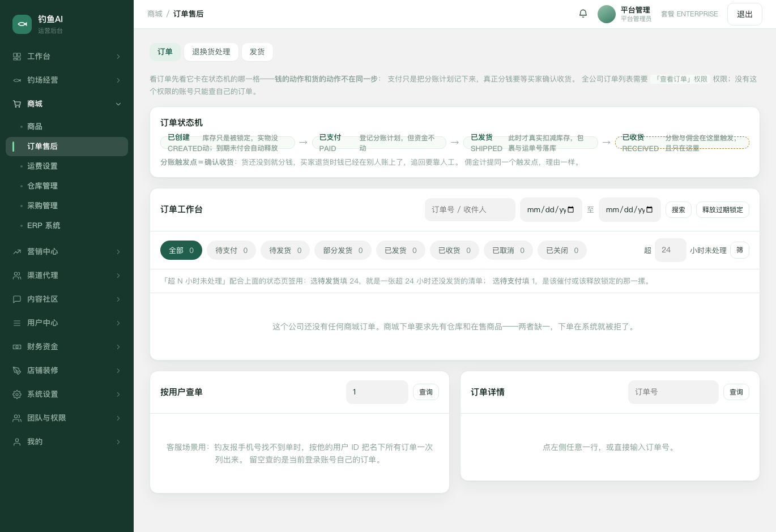The height and width of the screenshot is (532, 776).
Task: Expand the 营销中心 menu chevron
Action: coord(118,252)
